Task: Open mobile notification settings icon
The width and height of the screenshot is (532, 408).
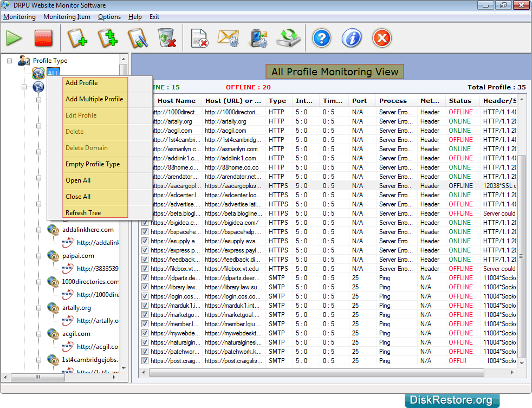Action: coord(258,38)
